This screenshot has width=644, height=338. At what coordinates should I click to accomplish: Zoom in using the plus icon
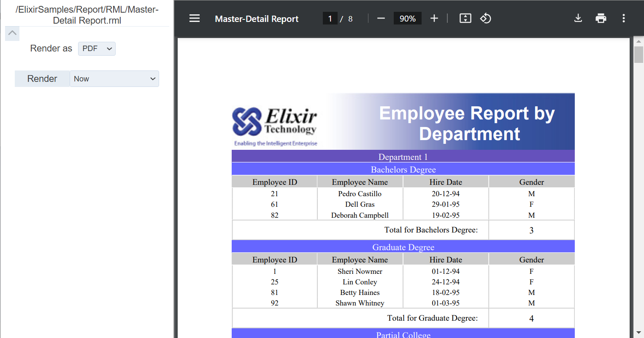[434, 18]
